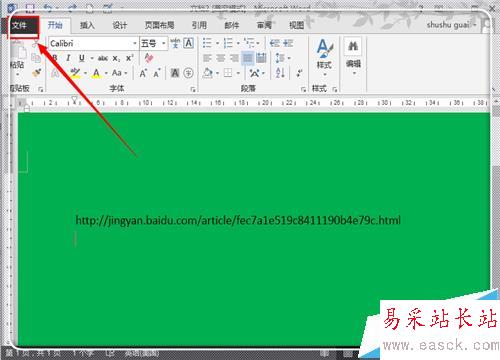500x360 pixels.
Task: Toggle superscript x² formatting
Action: click(129, 58)
